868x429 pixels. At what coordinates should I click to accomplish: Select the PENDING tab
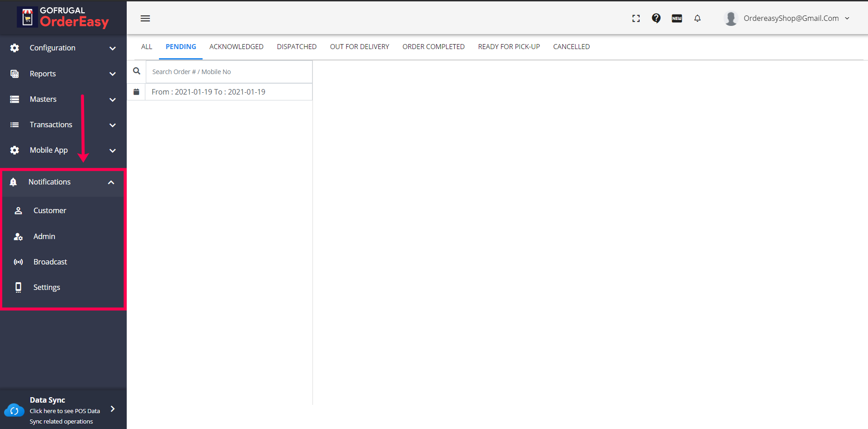(x=181, y=47)
